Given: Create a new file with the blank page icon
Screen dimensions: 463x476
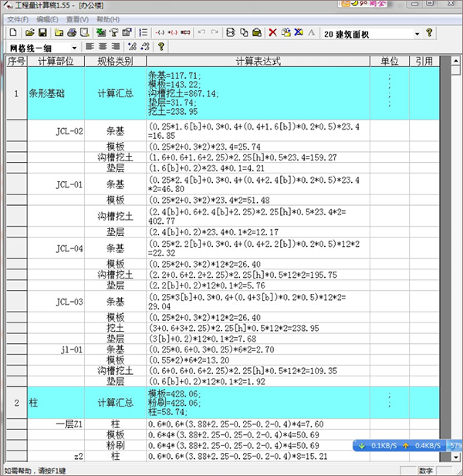Looking at the screenshot, I should 13,32.
